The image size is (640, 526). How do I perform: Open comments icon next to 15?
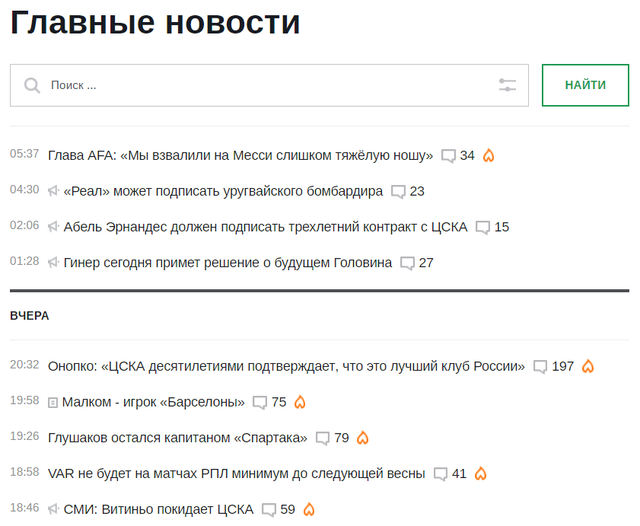(482, 228)
